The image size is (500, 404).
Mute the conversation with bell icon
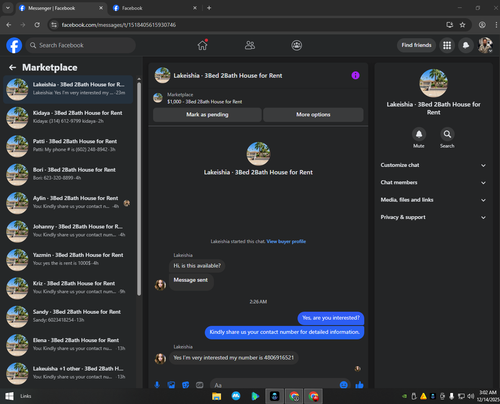(x=419, y=134)
